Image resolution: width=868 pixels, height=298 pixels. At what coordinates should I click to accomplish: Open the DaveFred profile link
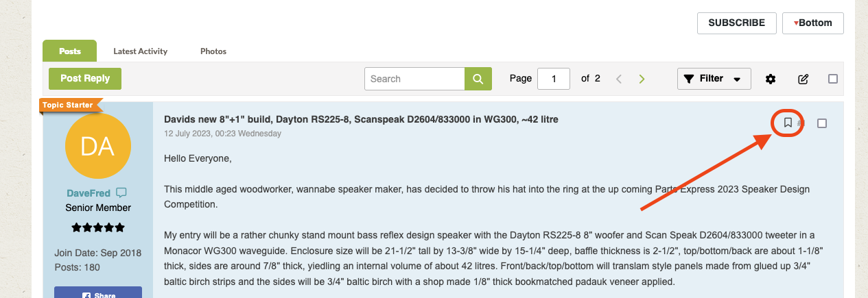coord(89,193)
